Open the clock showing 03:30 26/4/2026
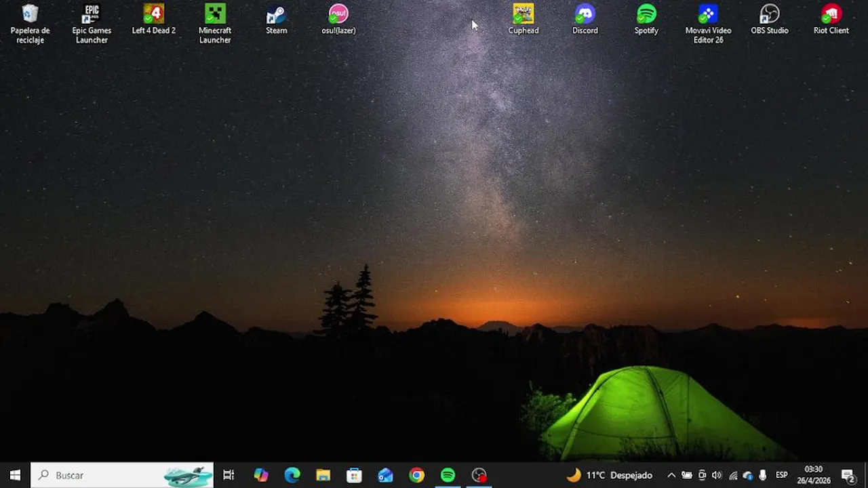The image size is (868, 488). [814, 475]
